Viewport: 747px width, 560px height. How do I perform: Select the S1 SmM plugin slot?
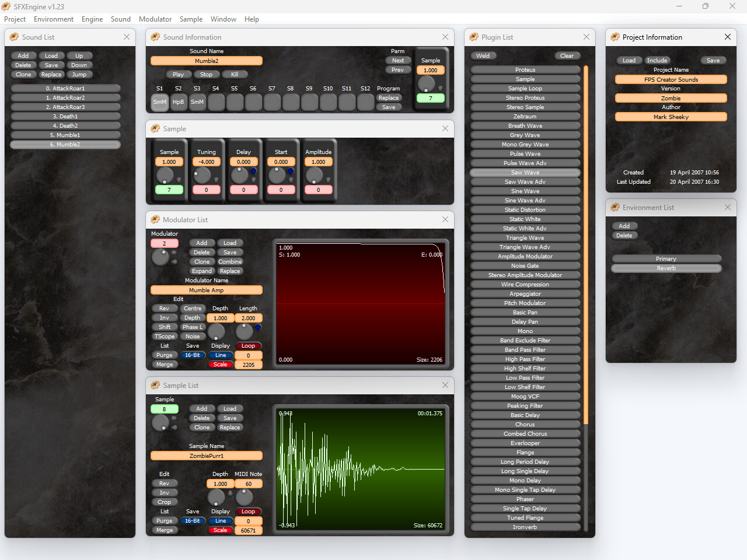click(x=159, y=102)
